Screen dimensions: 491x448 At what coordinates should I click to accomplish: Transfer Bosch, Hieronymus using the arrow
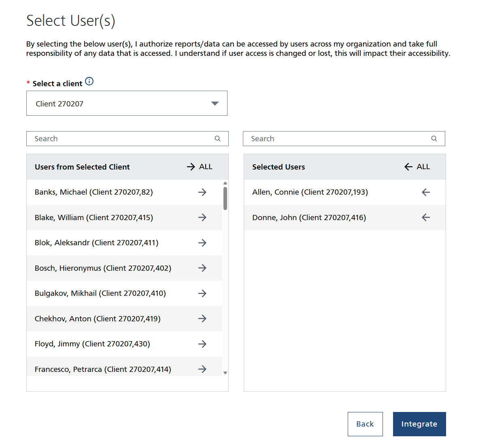click(202, 268)
